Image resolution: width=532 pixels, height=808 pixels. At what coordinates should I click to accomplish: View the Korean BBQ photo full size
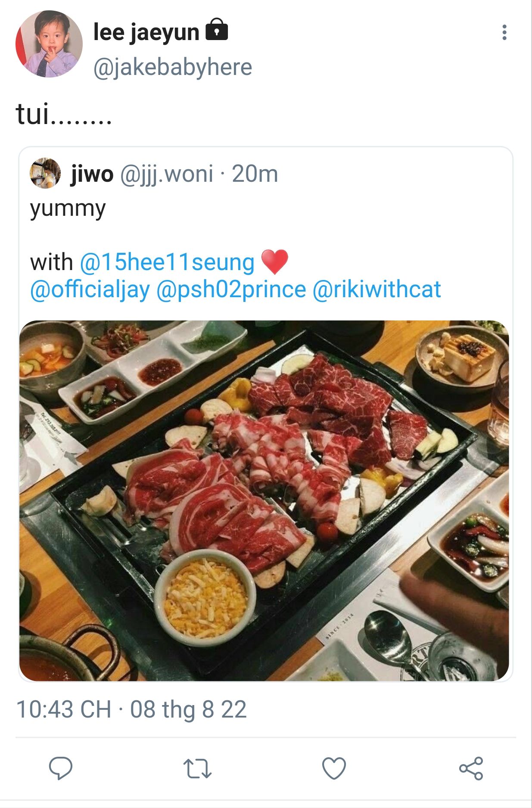pos(264,500)
